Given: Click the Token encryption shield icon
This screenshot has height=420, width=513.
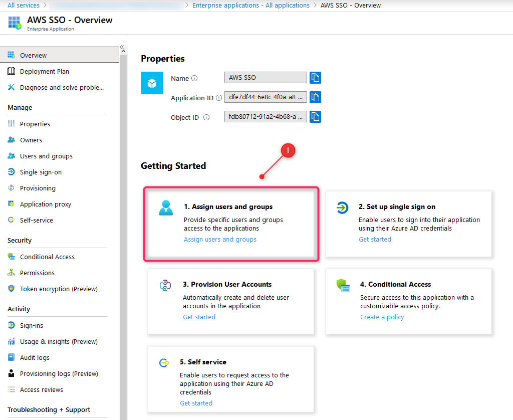Looking at the screenshot, I should (x=11, y=288).
